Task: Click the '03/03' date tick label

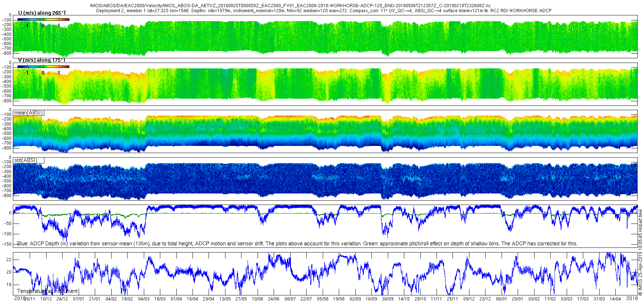Action: pyautogui.click(x=567, y=299)
